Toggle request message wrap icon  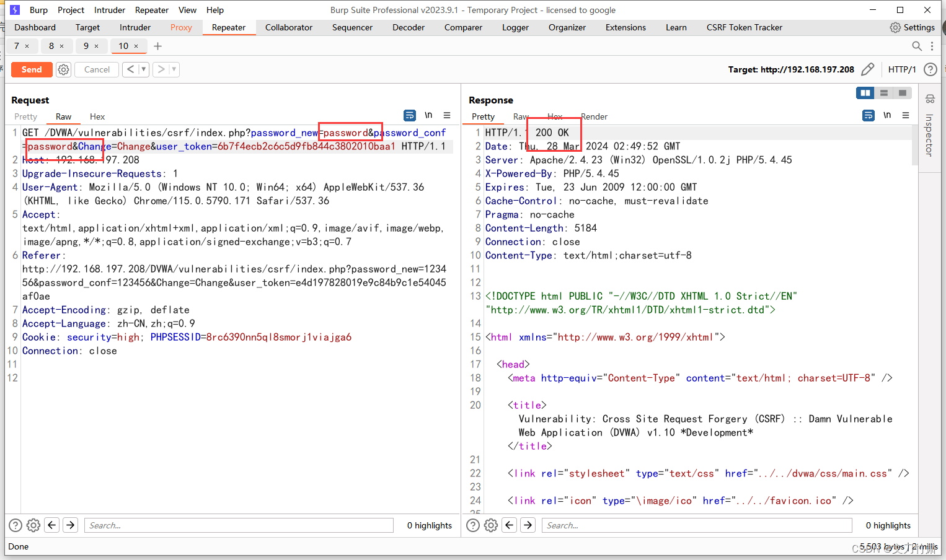click(410, 115)
